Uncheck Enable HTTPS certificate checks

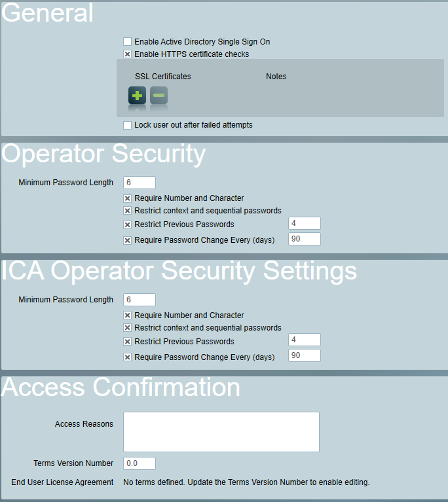coord(128,54)
